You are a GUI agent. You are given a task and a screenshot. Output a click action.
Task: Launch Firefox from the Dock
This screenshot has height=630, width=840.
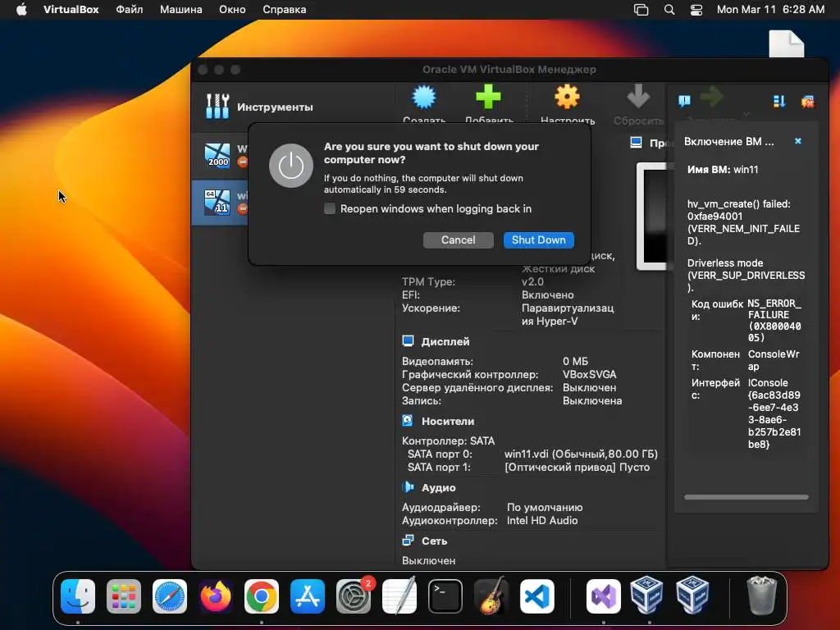click(x=216, y=596)
